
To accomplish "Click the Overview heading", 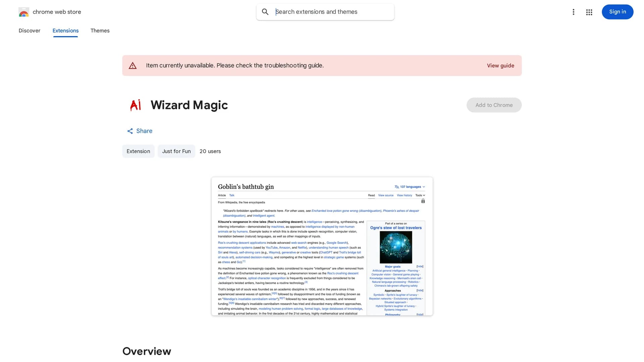I will click(x=147, y=351).
